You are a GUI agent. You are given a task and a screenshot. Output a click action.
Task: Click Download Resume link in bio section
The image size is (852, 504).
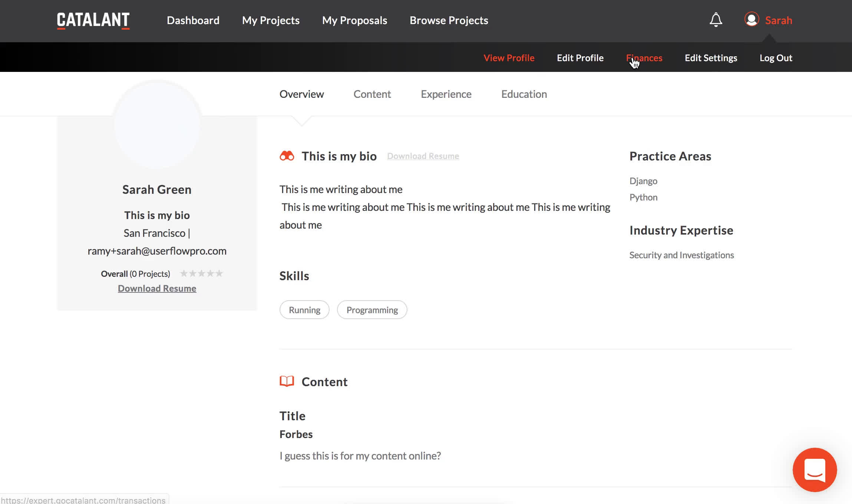(422, 156)
